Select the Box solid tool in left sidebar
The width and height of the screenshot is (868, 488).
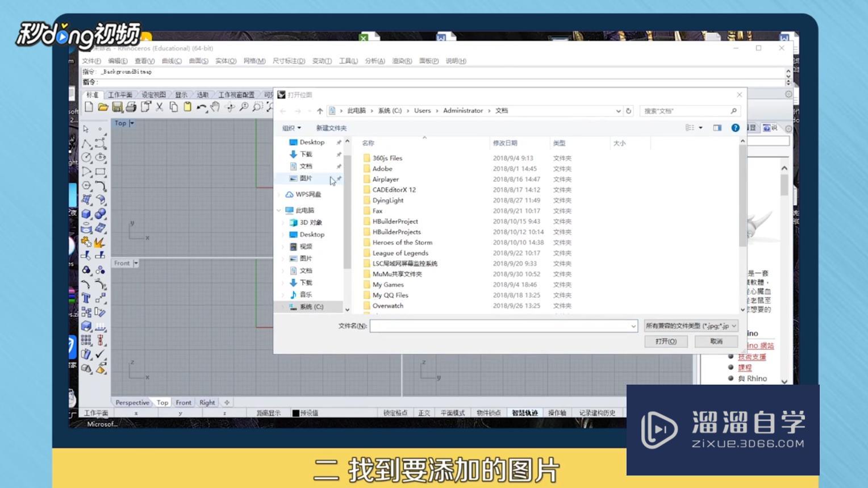pyautogui.click(x=86, y=214)
